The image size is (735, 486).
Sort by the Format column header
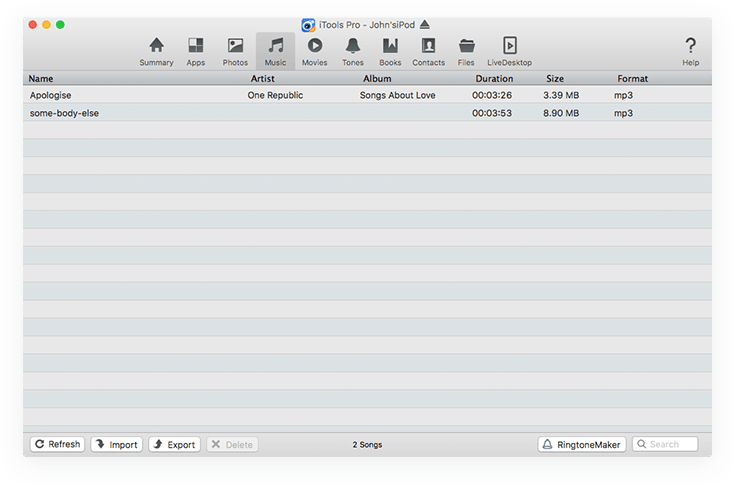(632, 78)
